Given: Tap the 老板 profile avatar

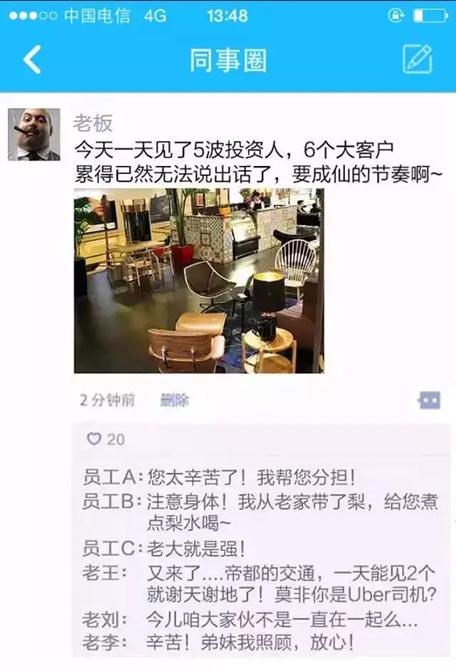Looking at the screenshot, I should coord(34,134).
